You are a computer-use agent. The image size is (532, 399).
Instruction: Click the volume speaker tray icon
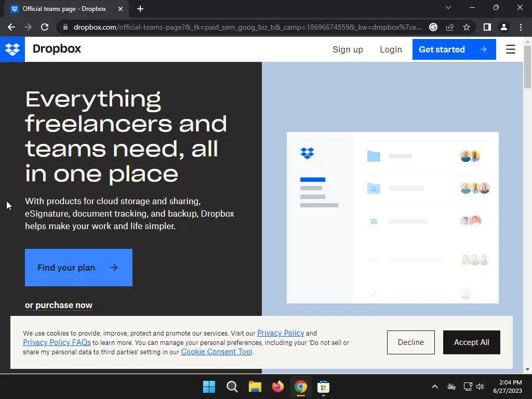[x=480, y=387]
